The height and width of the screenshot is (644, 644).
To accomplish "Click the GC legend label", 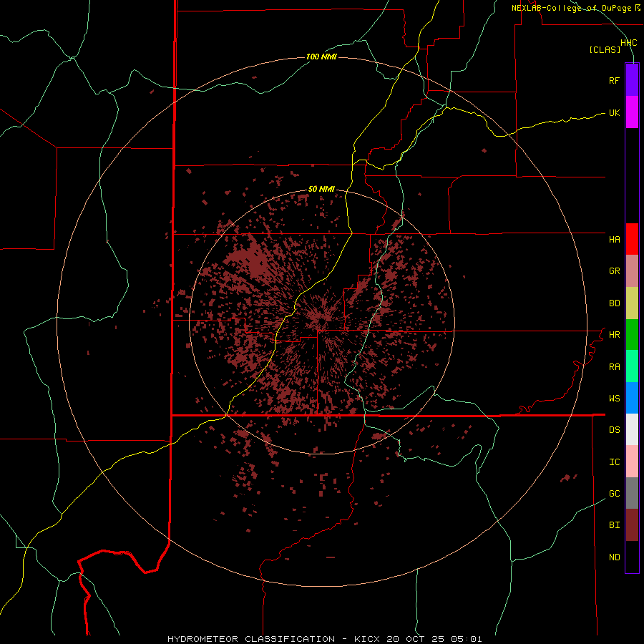I will (614, 494).
